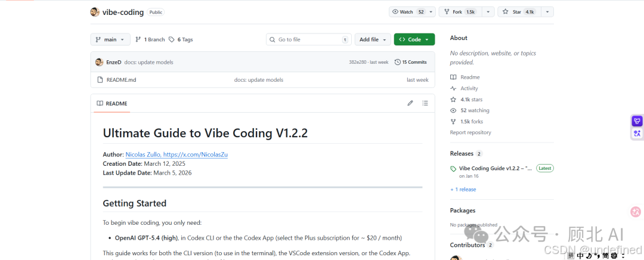This screenshot has height=260, width=644.
Task: Focus the Go to file search field
Action: (309, 39)
